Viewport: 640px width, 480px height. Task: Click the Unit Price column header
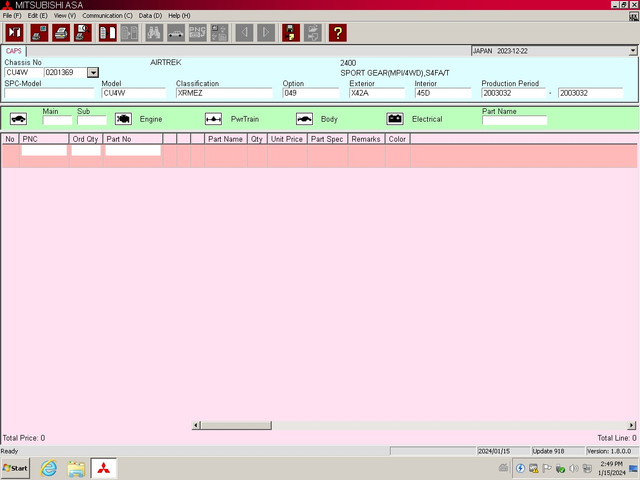point(287,139)
